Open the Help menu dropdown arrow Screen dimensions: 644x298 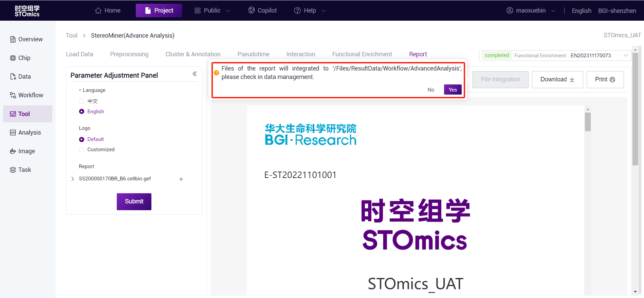tap(324, 11)
